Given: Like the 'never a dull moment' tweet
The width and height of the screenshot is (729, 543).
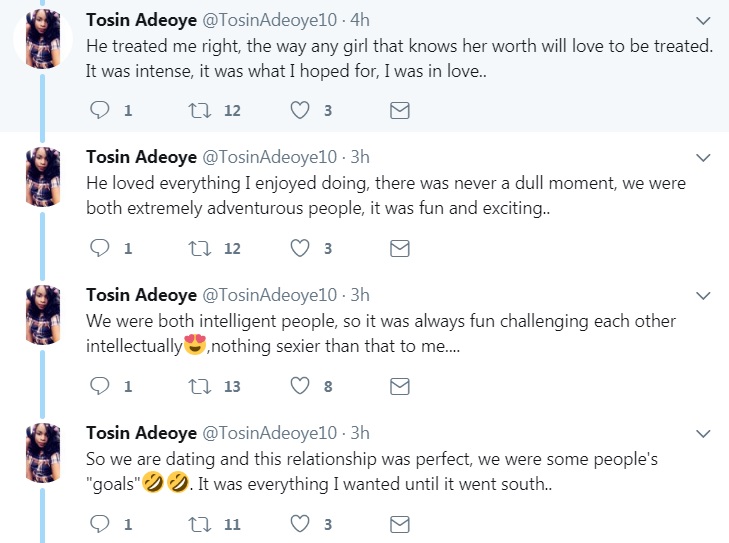Looking at the screenshot, I should click(x=300, y=248).
